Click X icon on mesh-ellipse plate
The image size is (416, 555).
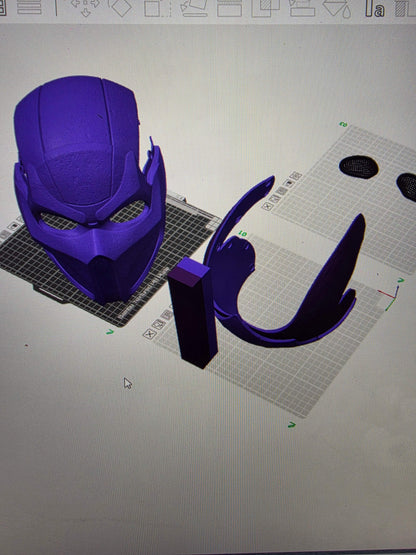pyautogui.click(x=267, y=206)
